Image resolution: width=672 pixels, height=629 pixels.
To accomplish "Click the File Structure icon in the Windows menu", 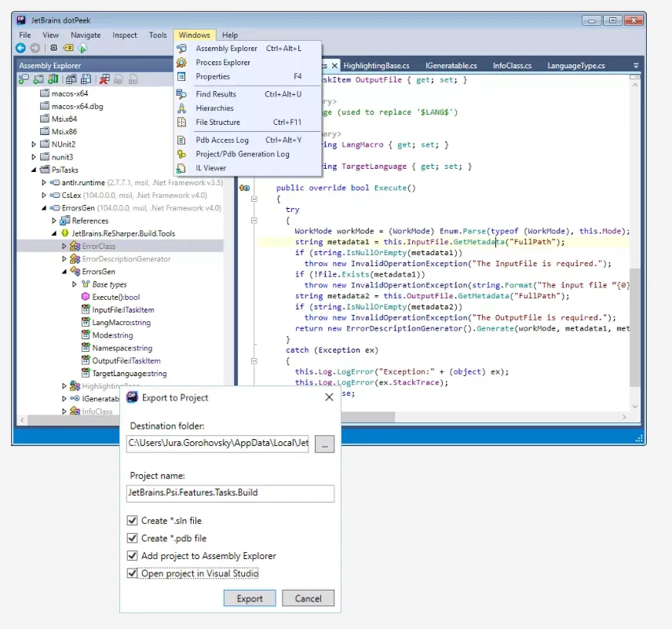I will 181,123.
